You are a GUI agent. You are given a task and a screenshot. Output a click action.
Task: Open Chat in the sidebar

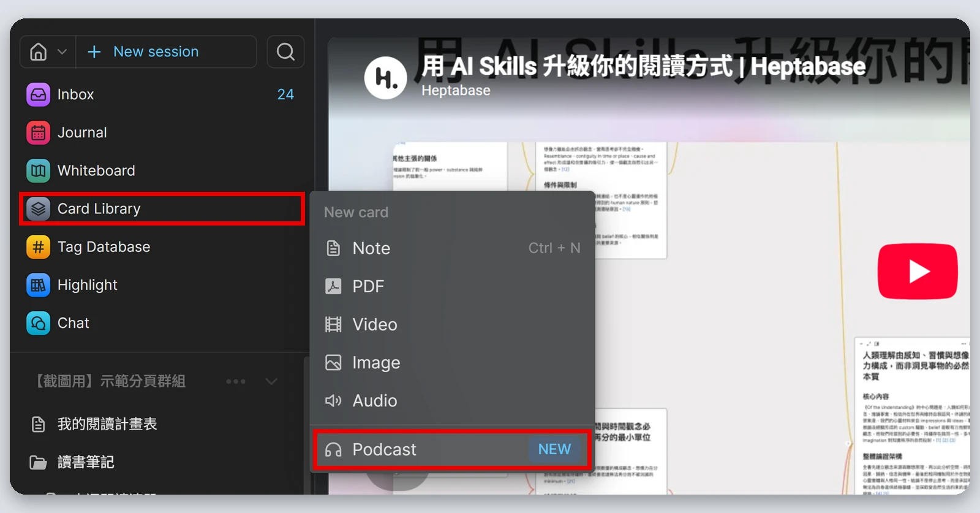coord(162,323)
